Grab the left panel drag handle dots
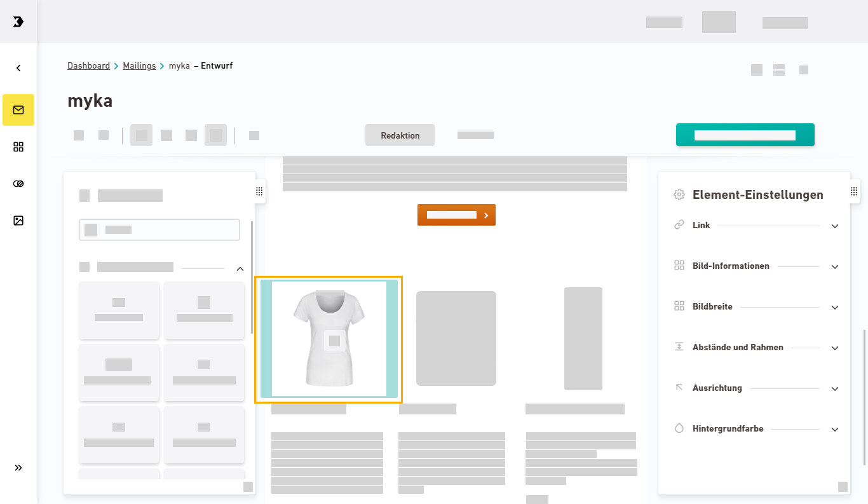The height and width of the screenshot is (504, 868). tap(259, 191)
